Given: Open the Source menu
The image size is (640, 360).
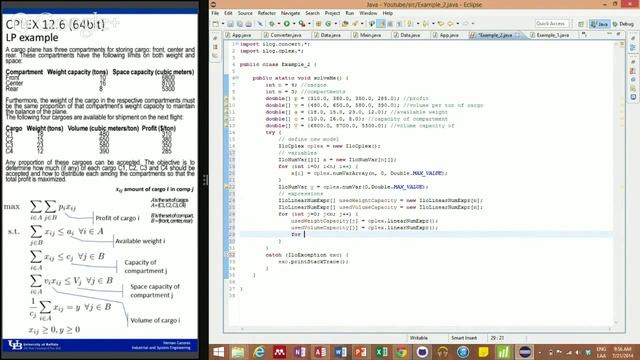Looking at the screenshot, I should click(245, 13).
